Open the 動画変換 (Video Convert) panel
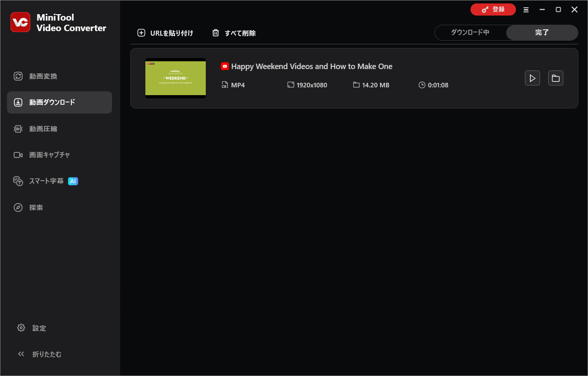 41,76
